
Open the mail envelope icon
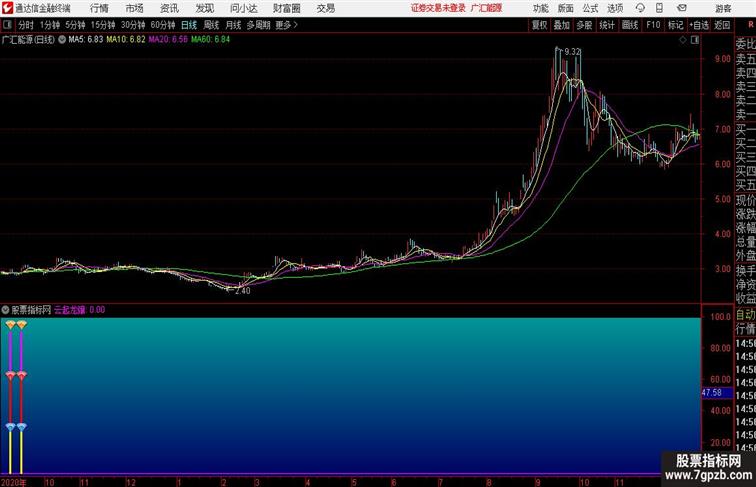tap(682, 8)
